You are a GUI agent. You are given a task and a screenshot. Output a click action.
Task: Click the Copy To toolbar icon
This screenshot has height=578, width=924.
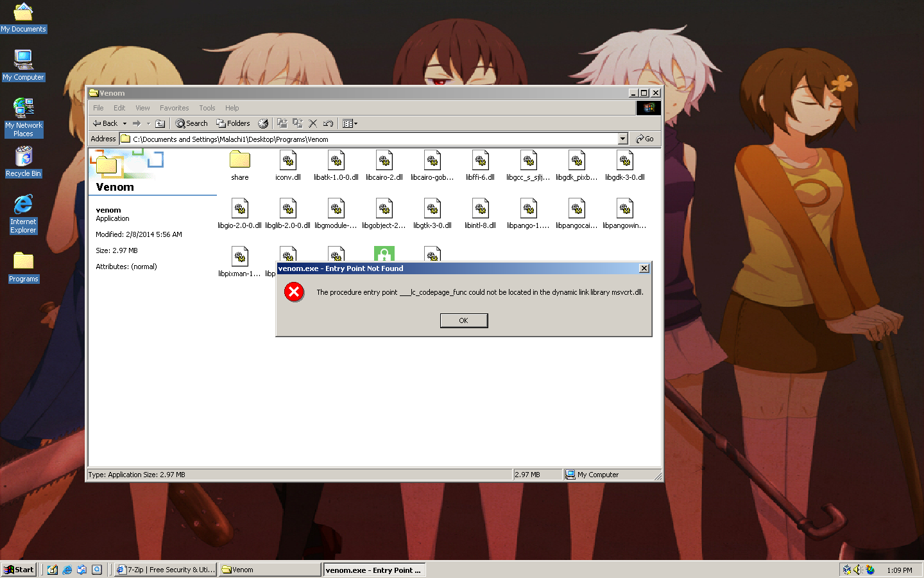[298, 123]
